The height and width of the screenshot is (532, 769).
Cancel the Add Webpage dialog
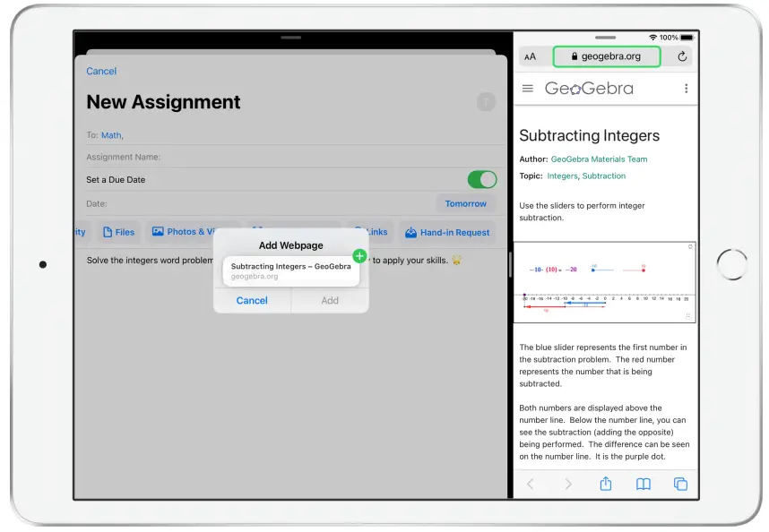[x=252, y=300]
